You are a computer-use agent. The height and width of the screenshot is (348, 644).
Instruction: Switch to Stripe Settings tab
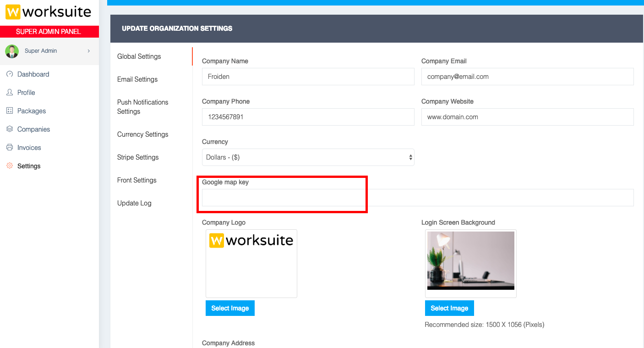coord(138,157)
